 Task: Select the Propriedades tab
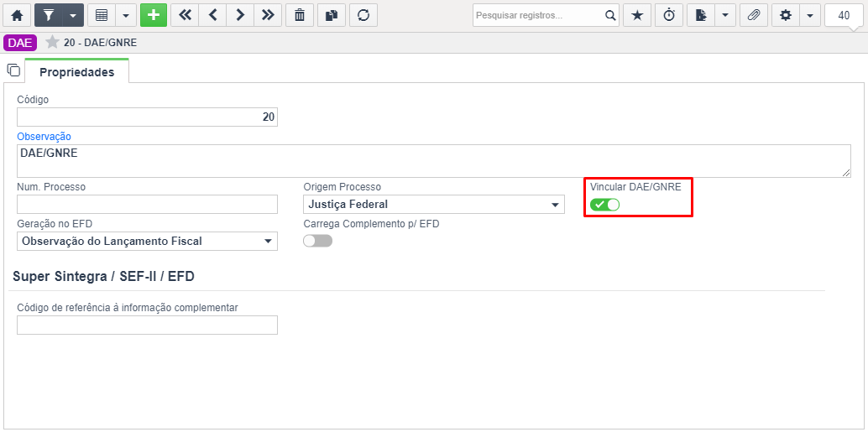[x=77, y=72]
